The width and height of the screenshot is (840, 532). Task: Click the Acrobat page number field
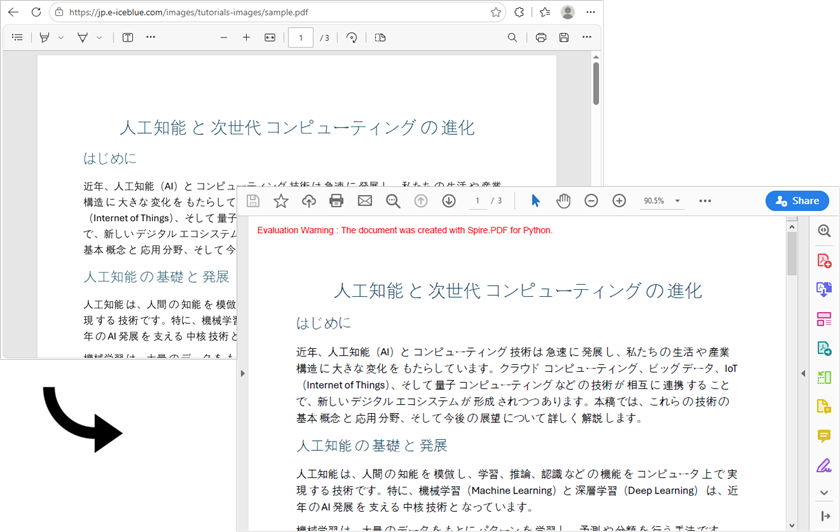pyautogui.click(x=477, y=201)
